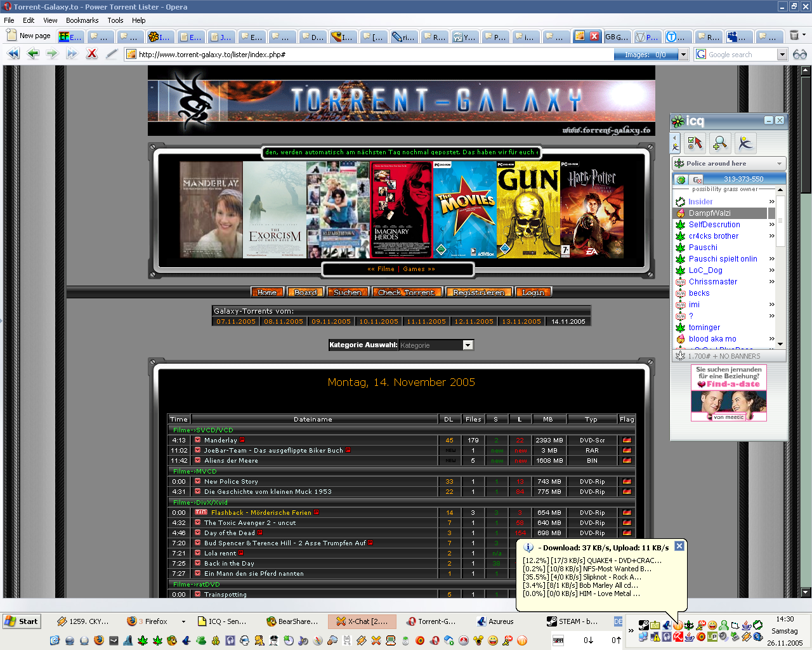The width and height of the screenshot is (812, 650).
Task: Expand the arrows beside Pauschi spielt onlin
Action: (771, 259)
